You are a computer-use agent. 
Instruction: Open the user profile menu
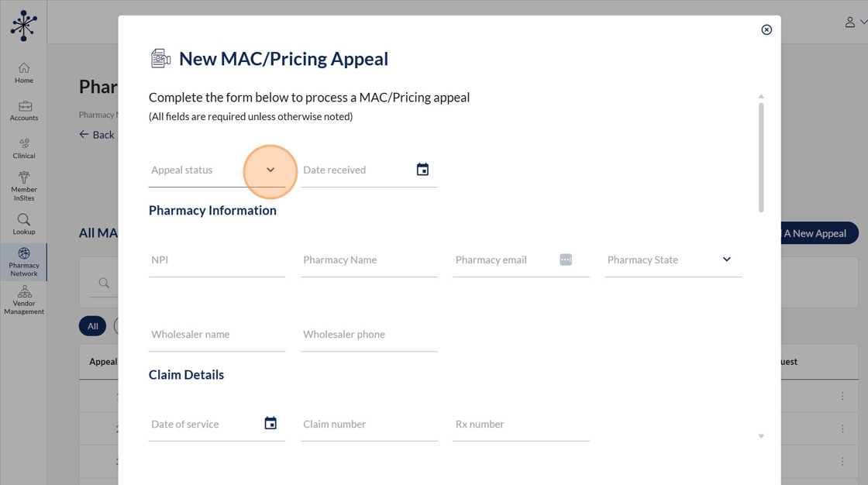click(855, 22)
